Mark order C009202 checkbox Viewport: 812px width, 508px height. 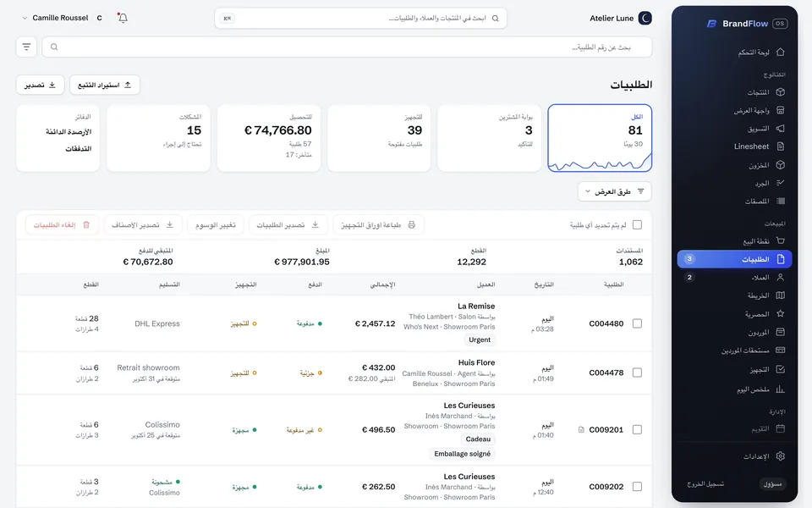(637, 487)
